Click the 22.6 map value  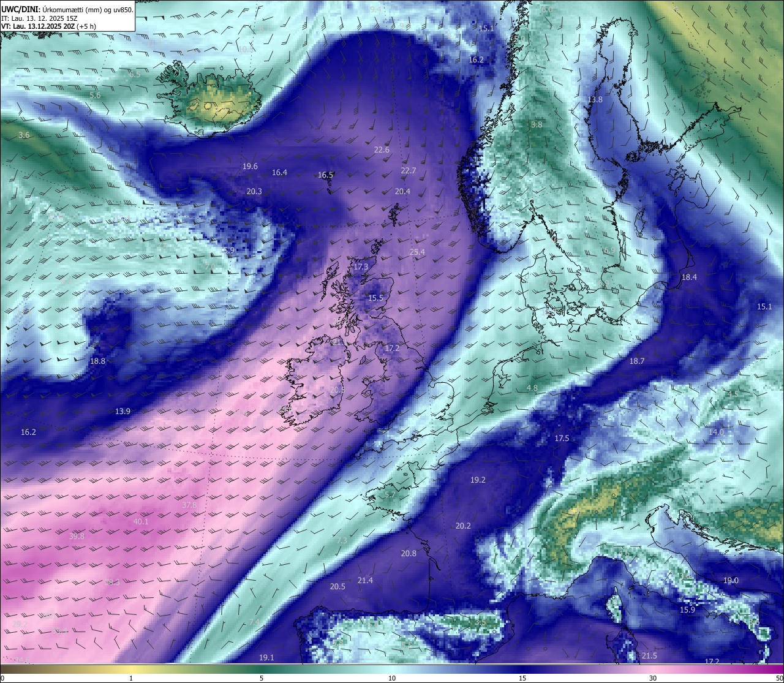[x=382, y=150]
